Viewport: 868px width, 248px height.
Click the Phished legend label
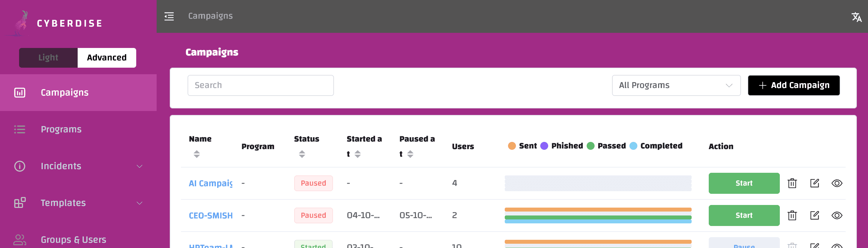coord(567,146)
